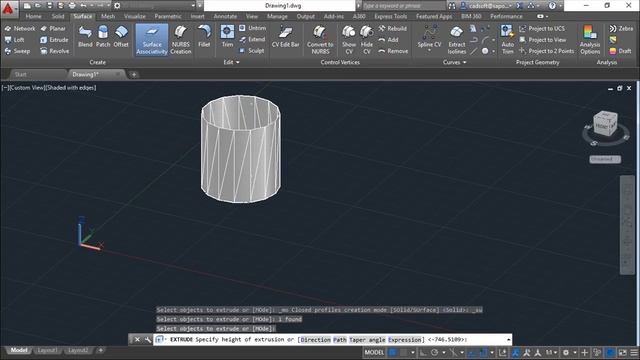This screenshot has width=640, height=360.
Task: Open the Annotate ribbon tab
Action: tap(225, 16)
